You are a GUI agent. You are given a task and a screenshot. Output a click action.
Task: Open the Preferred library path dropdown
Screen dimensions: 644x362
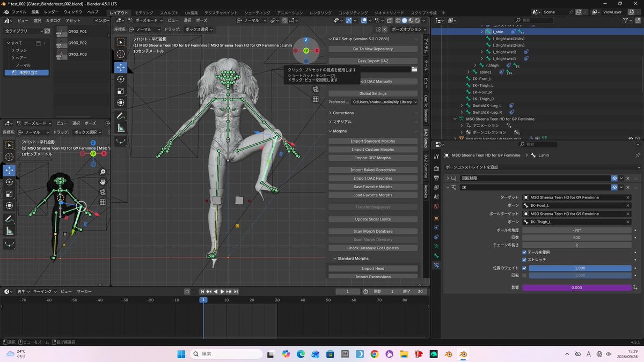pyautogui.click(x=384, y=102)
